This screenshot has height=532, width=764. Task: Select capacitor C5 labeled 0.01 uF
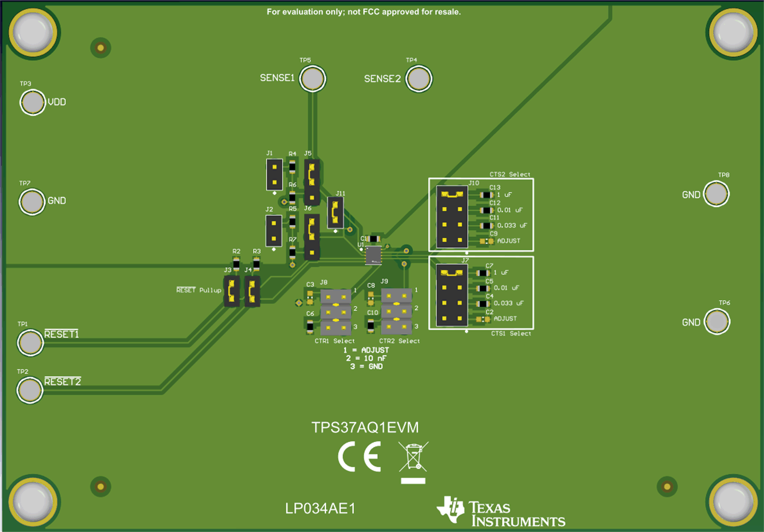tap(483, 288)
